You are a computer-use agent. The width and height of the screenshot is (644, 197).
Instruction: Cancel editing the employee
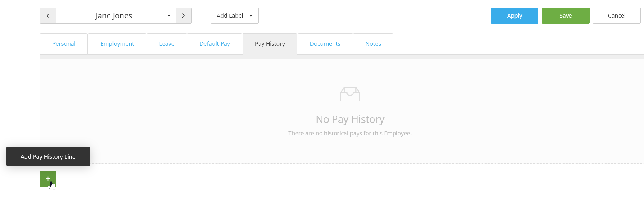pos(617,16)
